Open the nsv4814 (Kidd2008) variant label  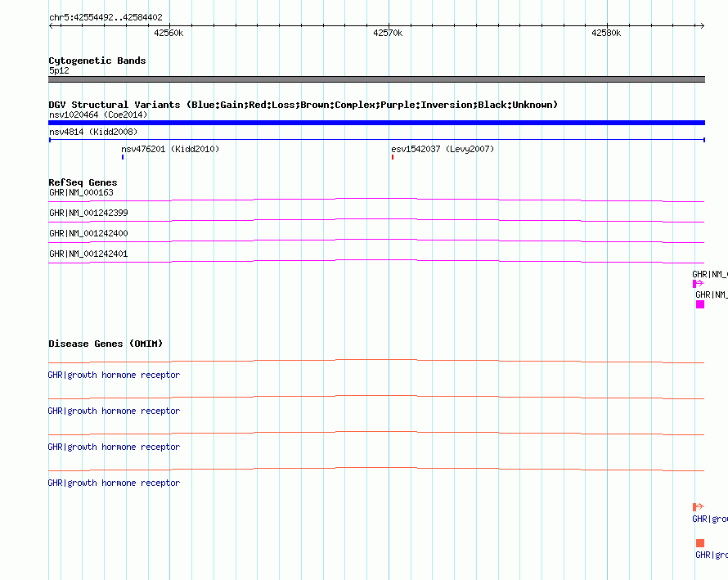click(x=93, y=132)
